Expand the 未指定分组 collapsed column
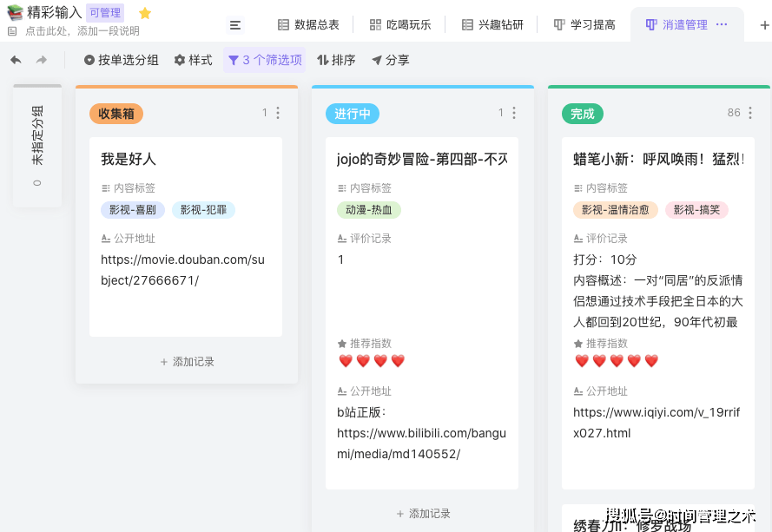 (x=37, y=146)
